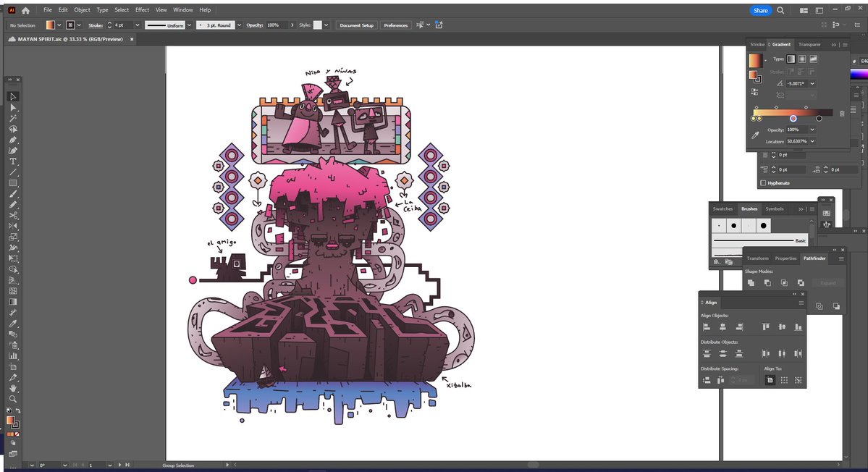Click the blue Share button
Viewport: 868px width, 472px height.
(761, 11)
